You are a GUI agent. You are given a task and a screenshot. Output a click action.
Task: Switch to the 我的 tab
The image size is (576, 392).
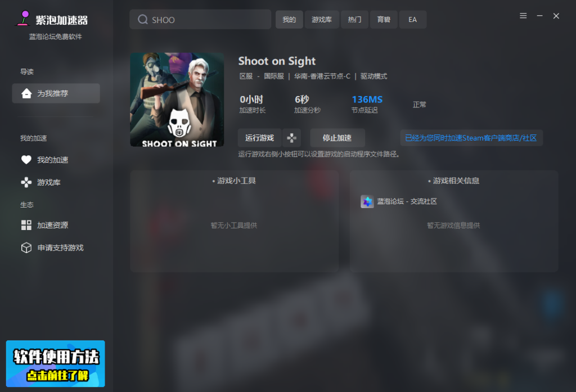pyautogui.click(x=289, y=20)
